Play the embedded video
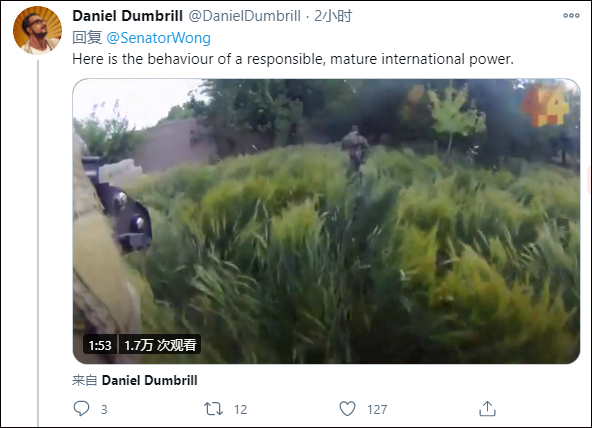592x428 pixels. pos(326,221)
